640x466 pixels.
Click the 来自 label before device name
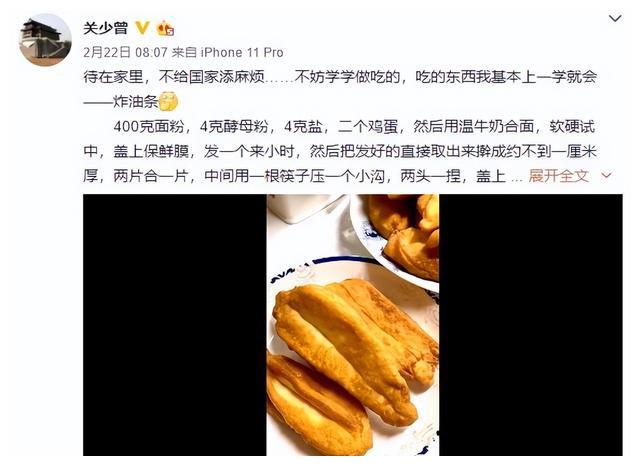coord(184,52)
